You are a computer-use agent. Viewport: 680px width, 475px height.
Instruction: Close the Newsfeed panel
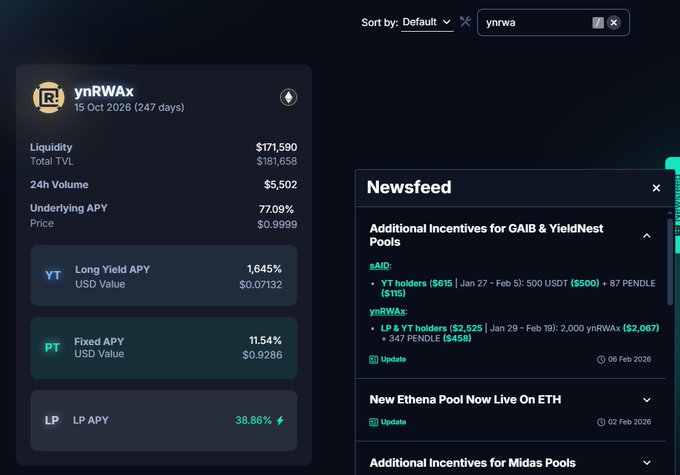click(656, 188)
